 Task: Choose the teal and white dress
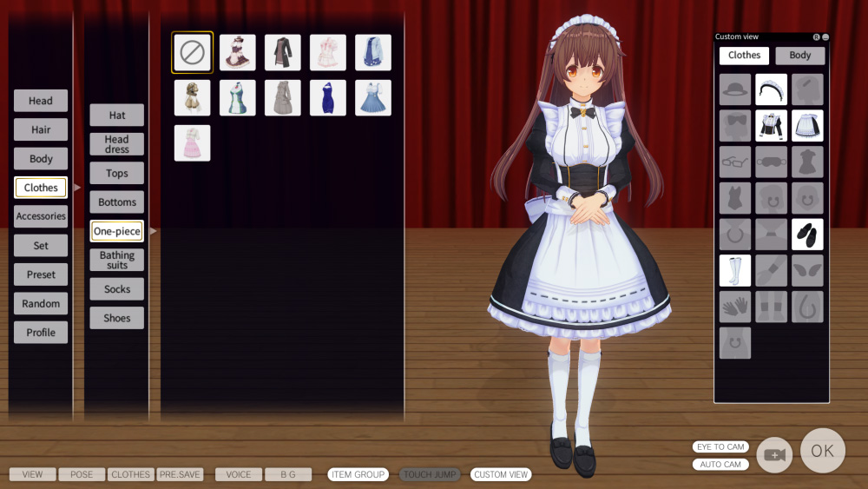coord(238,97)
